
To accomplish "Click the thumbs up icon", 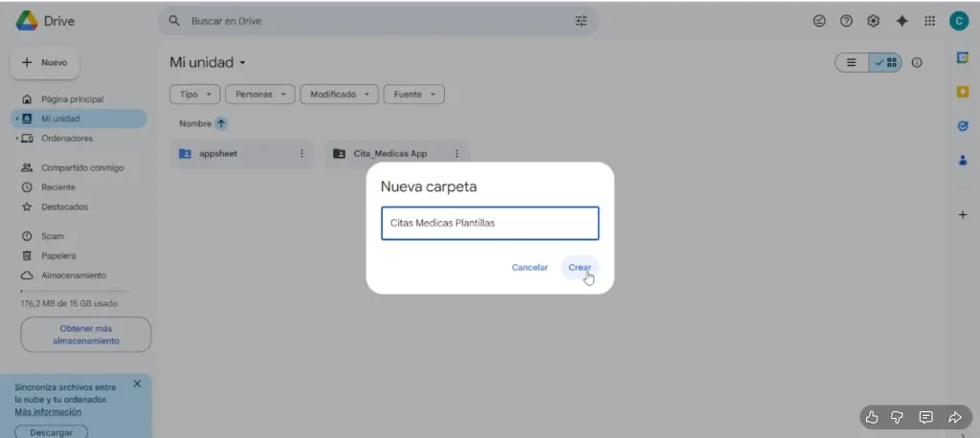I will coord(872,417).
